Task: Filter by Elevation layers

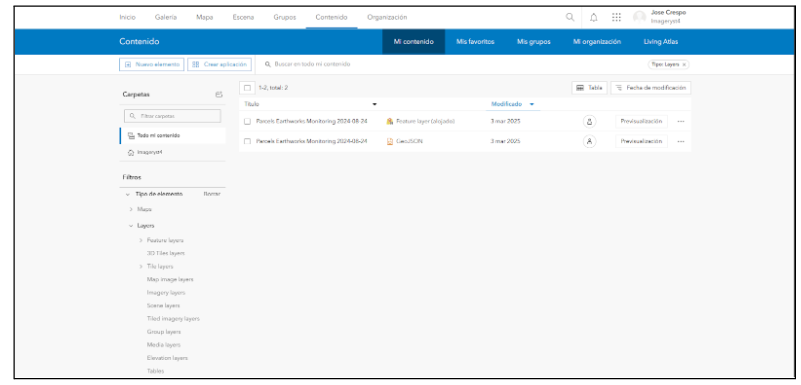Action: 167,358
